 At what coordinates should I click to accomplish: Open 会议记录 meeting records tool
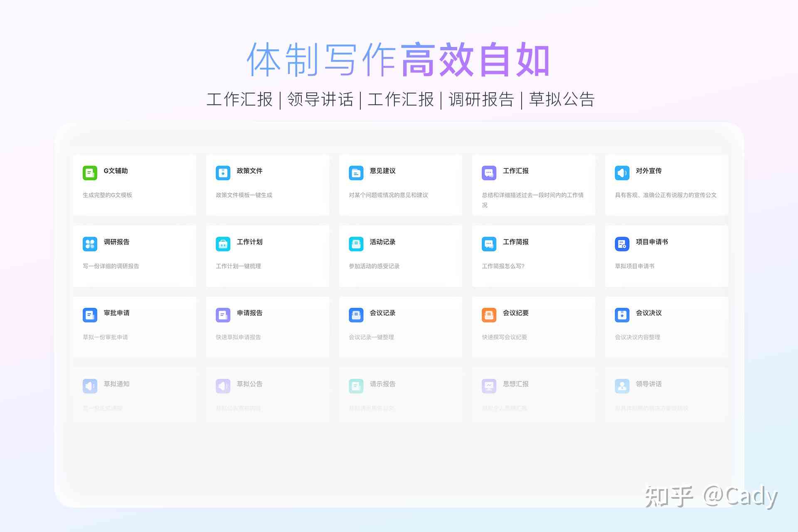point(399,324)
